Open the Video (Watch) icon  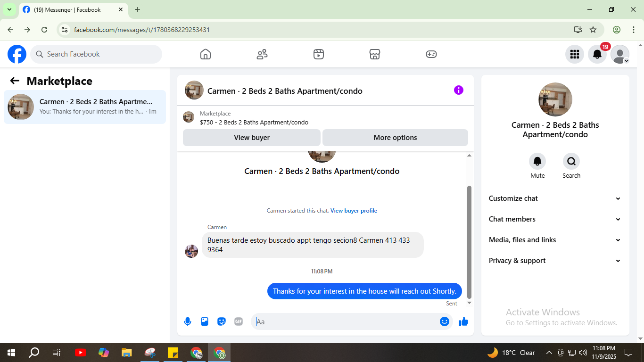point(319,54)
